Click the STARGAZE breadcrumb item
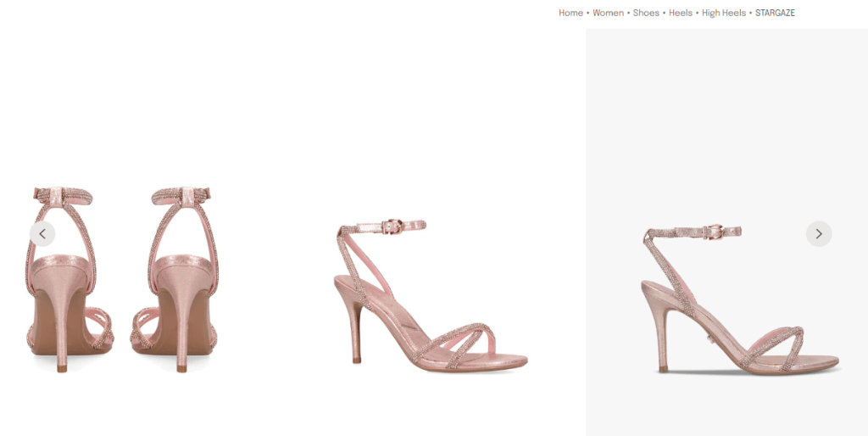 [775, 13]
